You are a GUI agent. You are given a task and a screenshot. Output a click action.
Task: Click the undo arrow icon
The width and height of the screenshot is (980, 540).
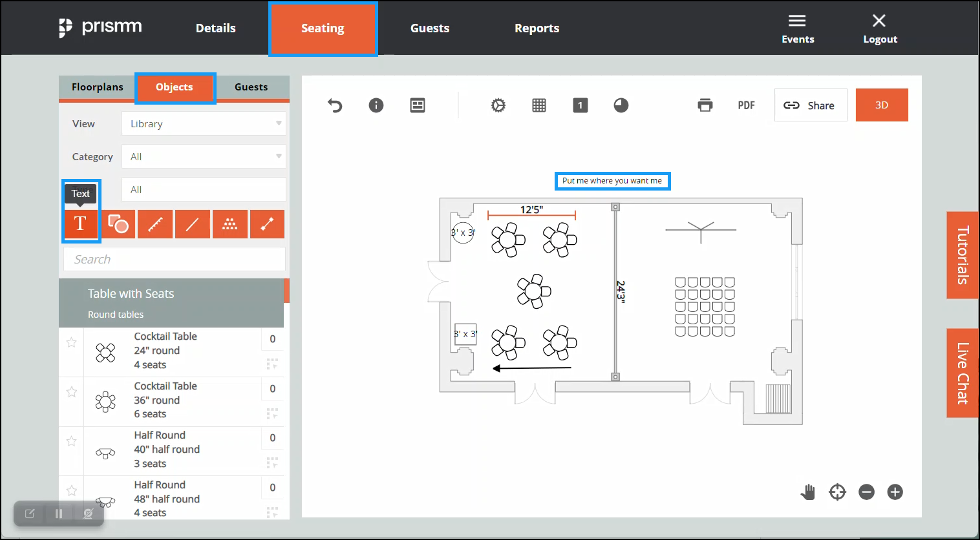pos(335,105)
